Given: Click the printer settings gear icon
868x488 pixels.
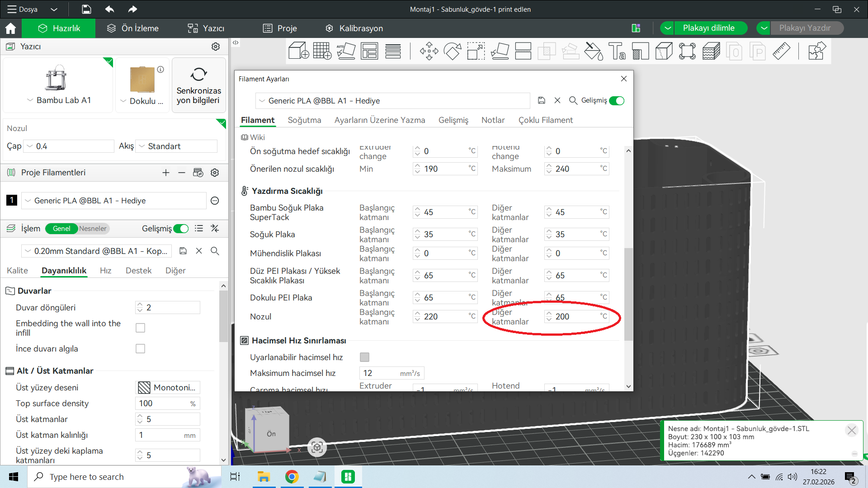Looking at the screenshot, I should point(216,47).
